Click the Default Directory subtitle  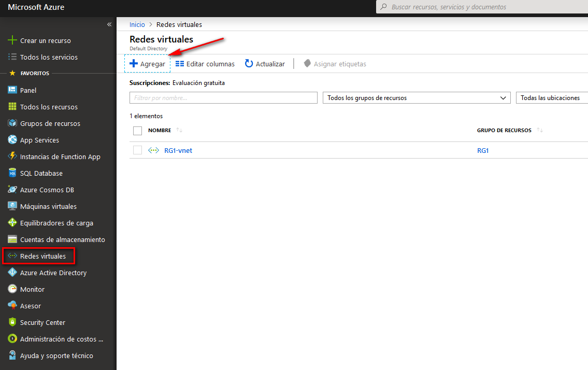149,48
